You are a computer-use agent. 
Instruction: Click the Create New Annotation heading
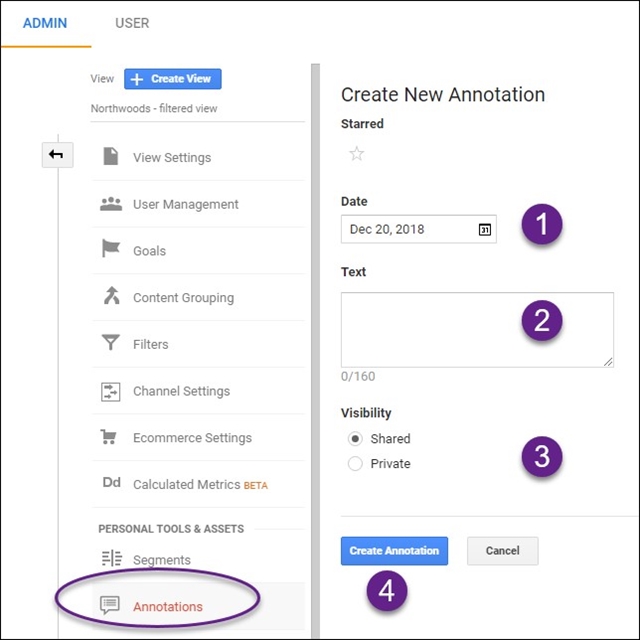[x=443, y=95]
